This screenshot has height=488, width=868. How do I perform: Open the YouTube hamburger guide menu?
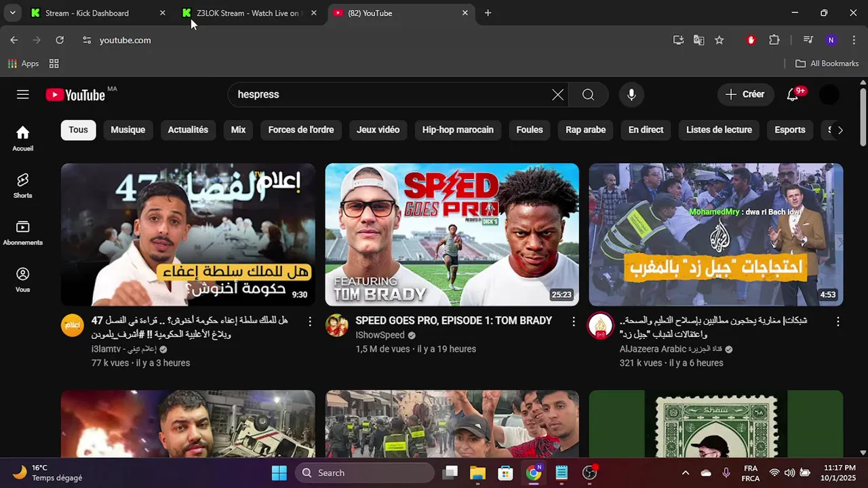click(23, 95)
